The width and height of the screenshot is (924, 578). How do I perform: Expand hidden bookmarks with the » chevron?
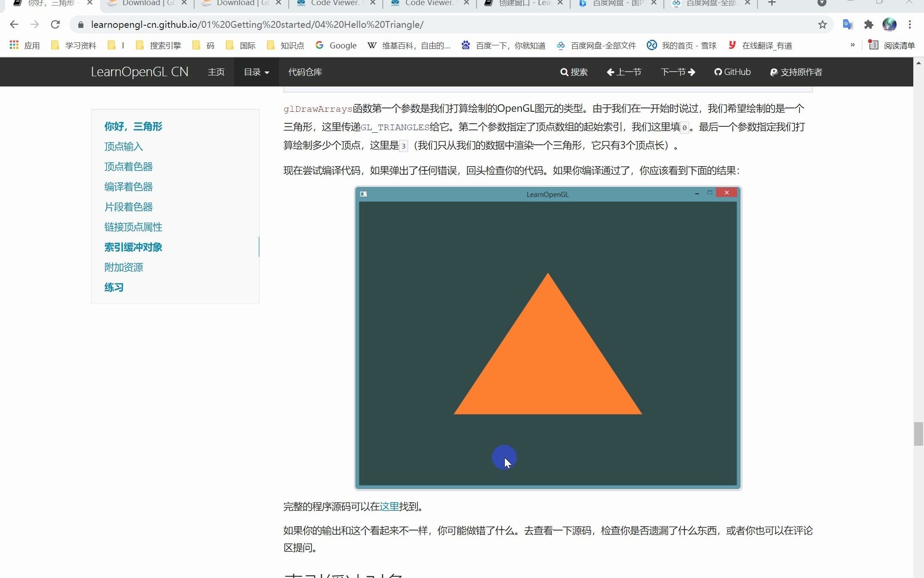click(853, 45)
